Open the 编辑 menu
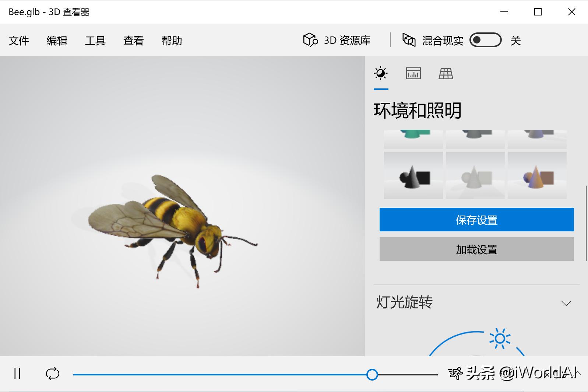588x392 pixels. coord(57,41)
